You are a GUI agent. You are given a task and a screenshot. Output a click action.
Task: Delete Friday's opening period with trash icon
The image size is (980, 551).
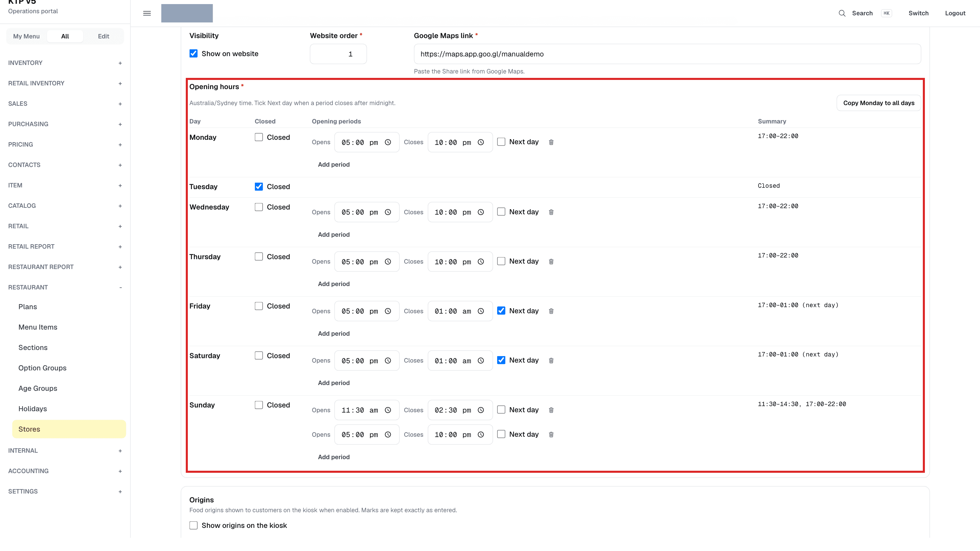point(551,311)
